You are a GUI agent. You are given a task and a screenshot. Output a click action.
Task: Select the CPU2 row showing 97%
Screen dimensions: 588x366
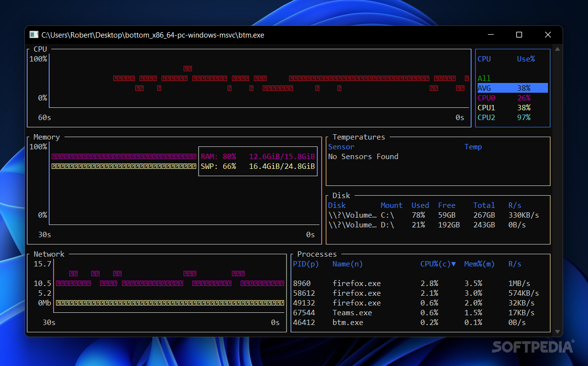click(512, 118)
